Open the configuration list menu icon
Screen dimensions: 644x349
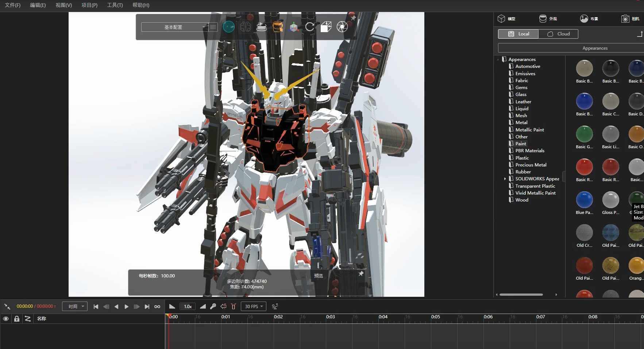(213, 27)
